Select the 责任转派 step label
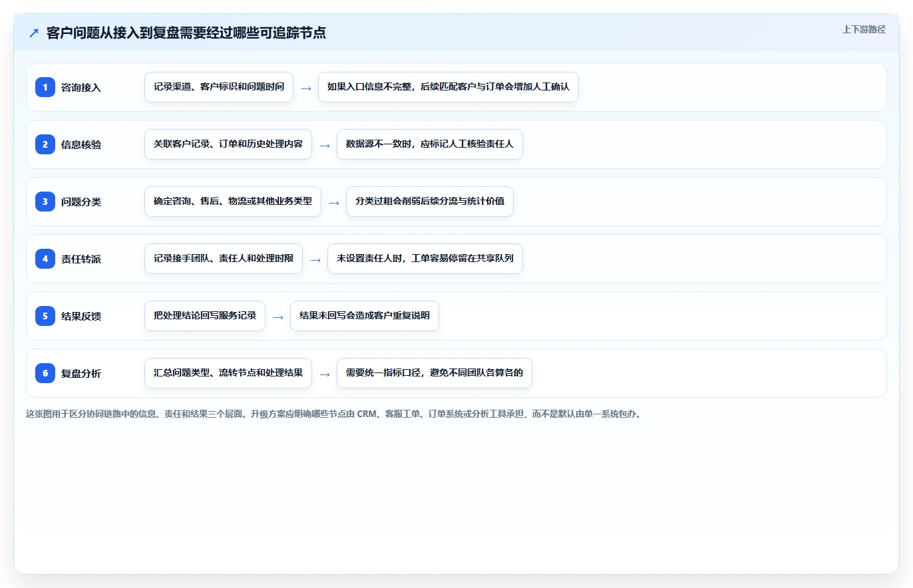The image size is (913, 588). pos(81,259)
